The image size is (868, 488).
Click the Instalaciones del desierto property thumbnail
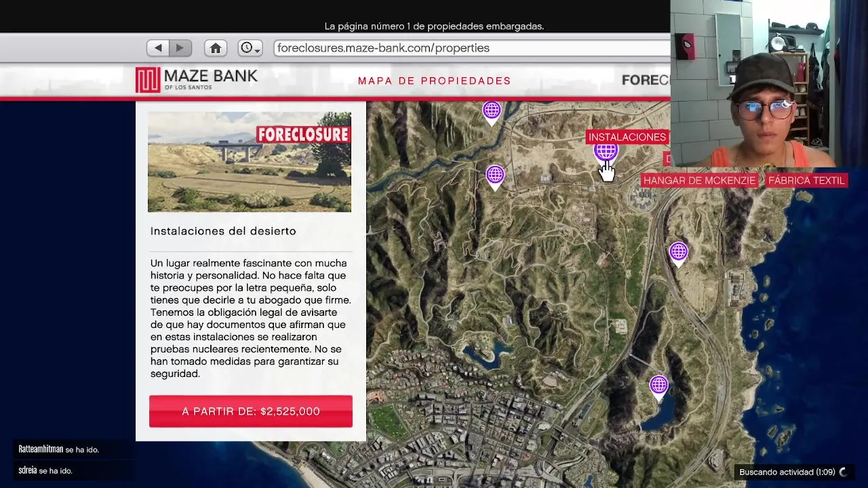pyautogui.click(x=250, y=162)
